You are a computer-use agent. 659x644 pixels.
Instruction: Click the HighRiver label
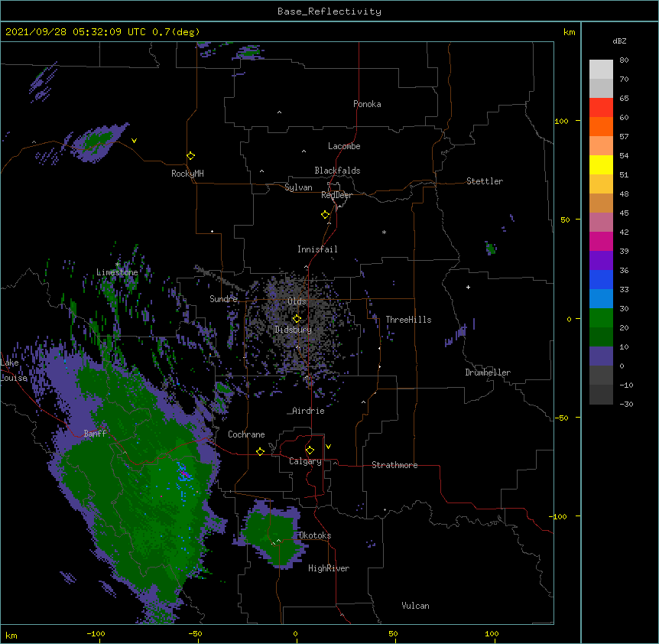click(x=329, y=568)
